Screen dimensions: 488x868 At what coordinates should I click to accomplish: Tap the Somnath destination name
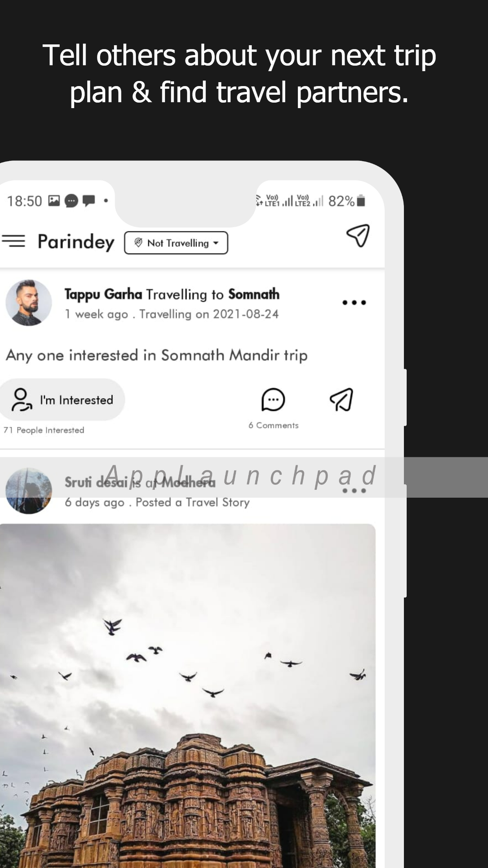pyautogui.click(x=254, y=294)
